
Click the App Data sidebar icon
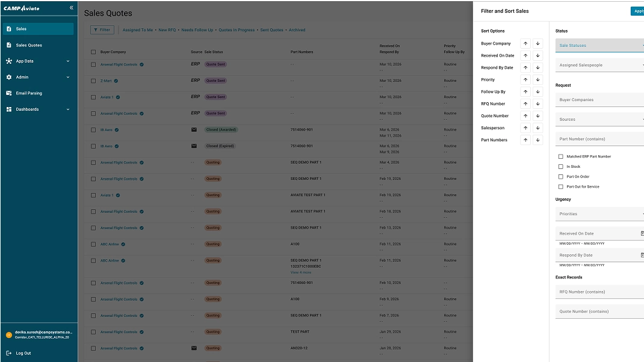click(9, 61)
